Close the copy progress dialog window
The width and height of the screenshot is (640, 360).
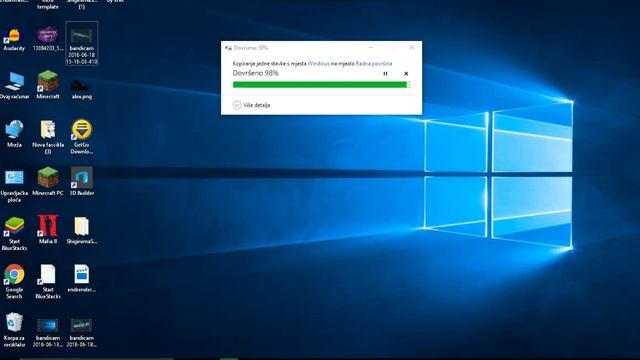411,48
